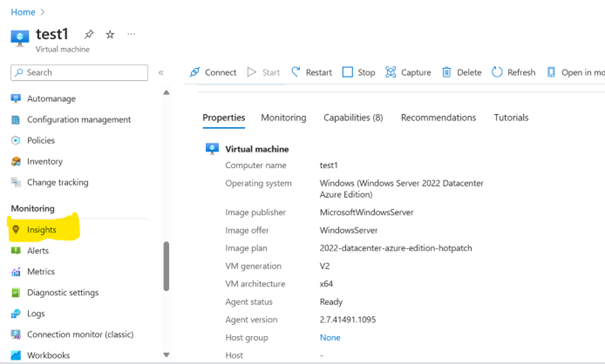The width and height of the screenshot is (605, 364).
Task: Select the Diagnostic settings menu entry text
Action: 63,293
